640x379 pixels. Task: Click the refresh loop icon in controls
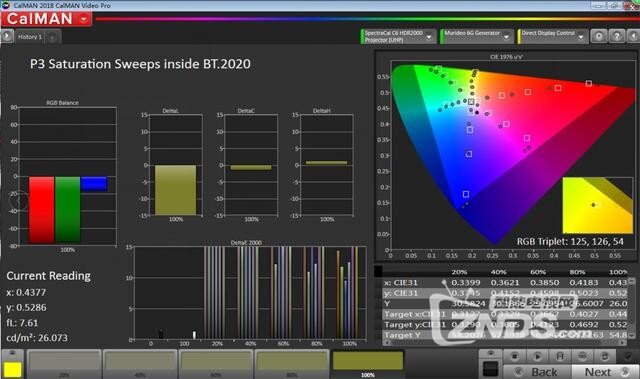(605, 357)
